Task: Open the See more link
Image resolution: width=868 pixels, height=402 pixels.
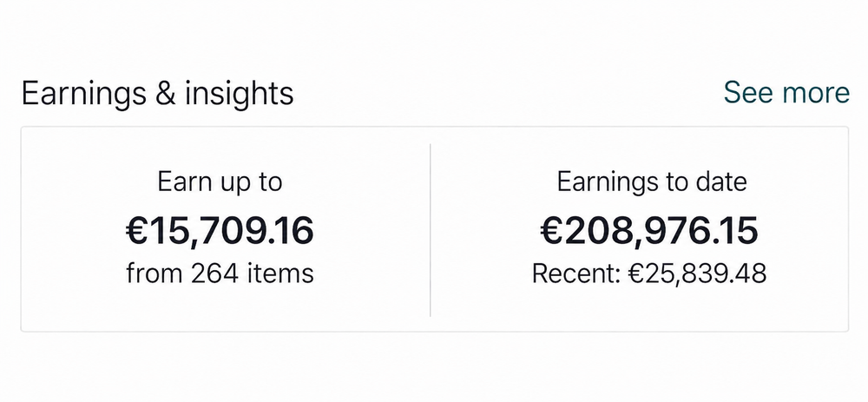Action: (786, 93)
